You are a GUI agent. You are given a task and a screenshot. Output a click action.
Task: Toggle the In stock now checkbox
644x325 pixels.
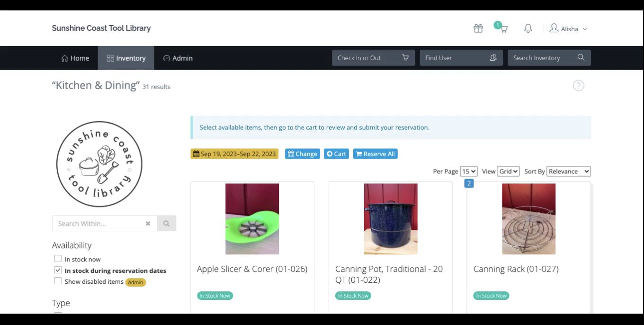[58, 259]
